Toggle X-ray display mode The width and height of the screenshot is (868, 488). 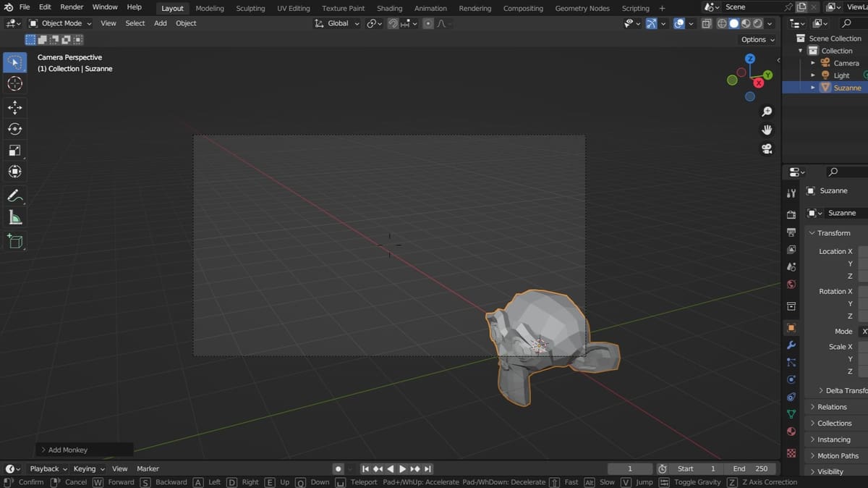[707, 23]
